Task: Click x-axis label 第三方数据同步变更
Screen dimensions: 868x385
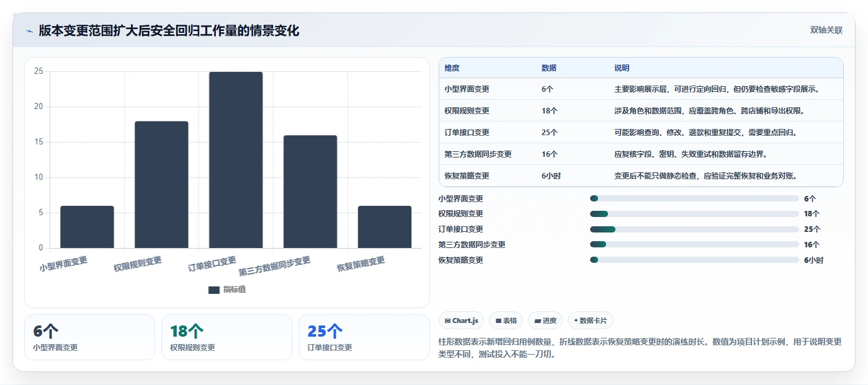Action: click(x=274, y=267)
